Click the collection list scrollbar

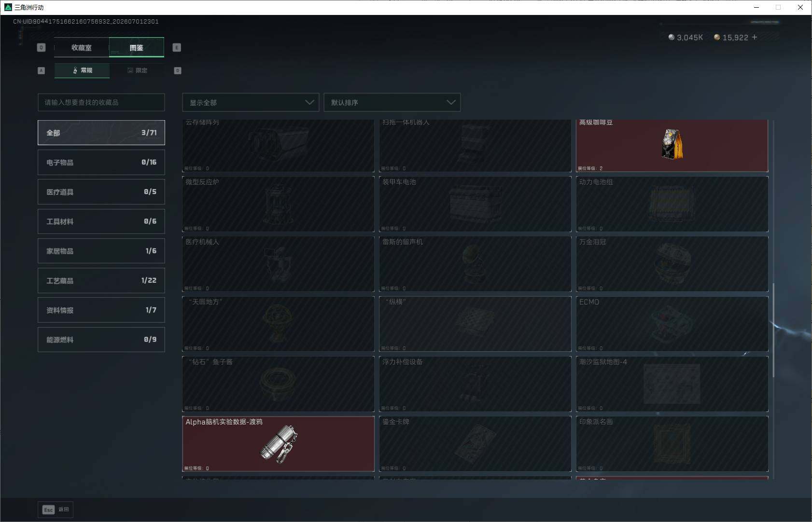click(773, 330)
